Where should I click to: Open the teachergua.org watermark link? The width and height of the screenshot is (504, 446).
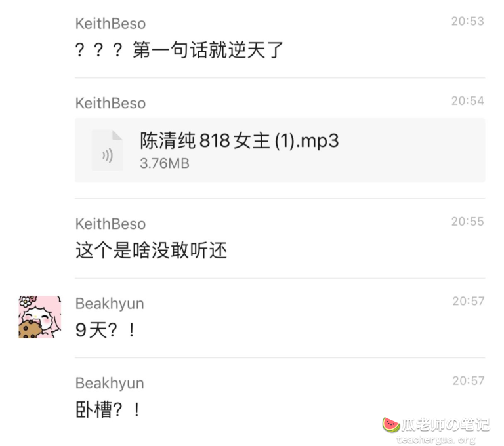[436, 439]
